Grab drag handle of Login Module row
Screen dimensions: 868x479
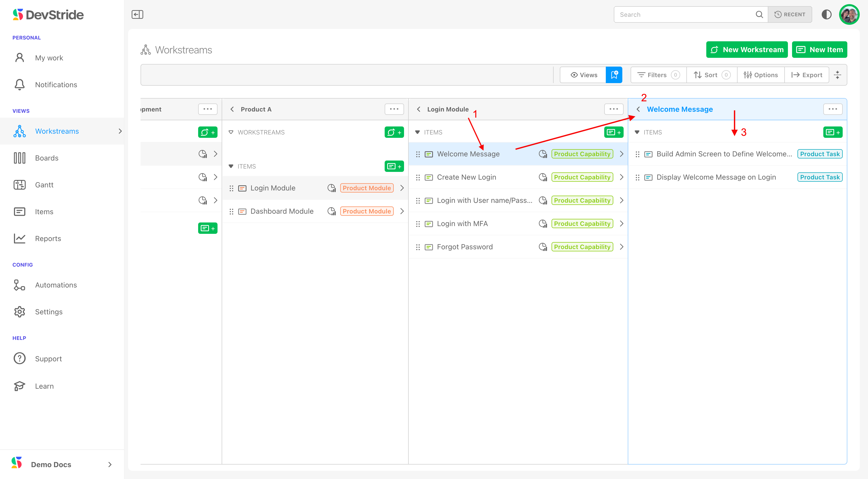(x=231, y=188)
